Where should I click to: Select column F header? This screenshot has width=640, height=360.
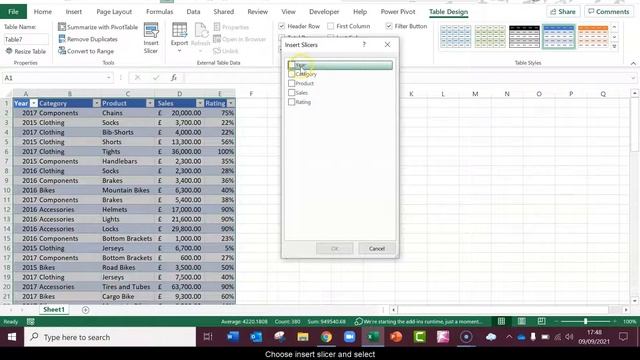coord(251,94)
